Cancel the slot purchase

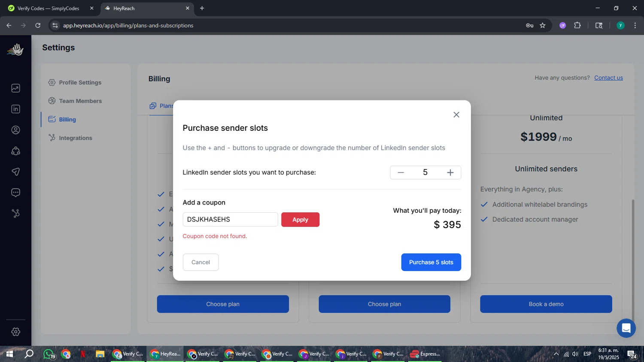coord(200,262)
